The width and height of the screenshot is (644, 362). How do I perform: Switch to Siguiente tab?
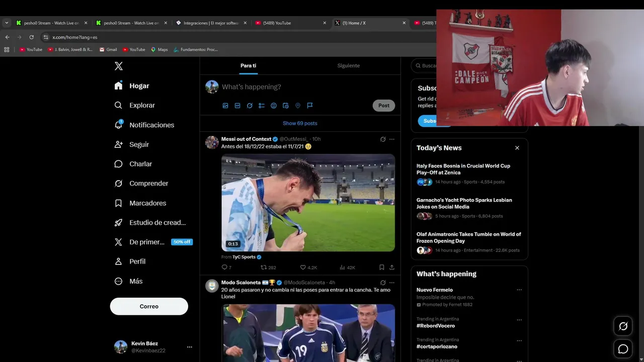[x=348, y=66]
